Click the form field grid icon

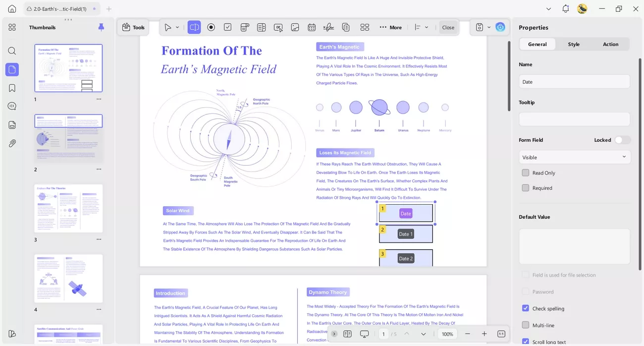tap(365, 27)
